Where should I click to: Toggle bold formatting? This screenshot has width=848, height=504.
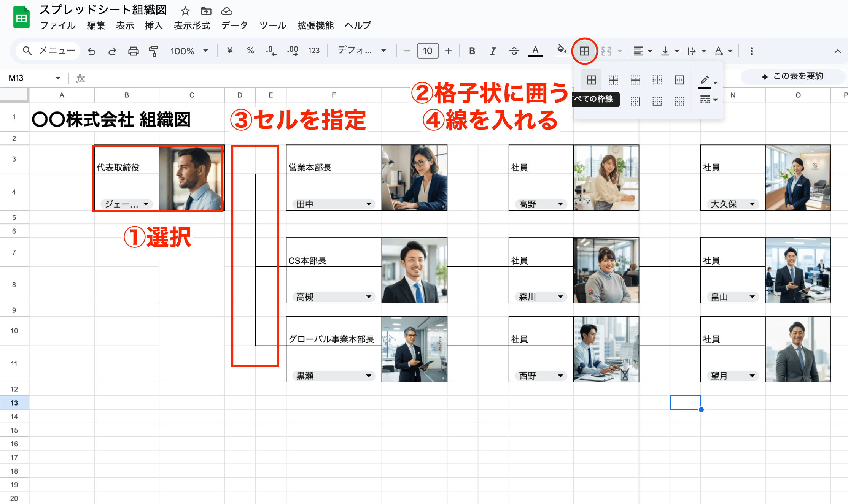pos(472,51)
